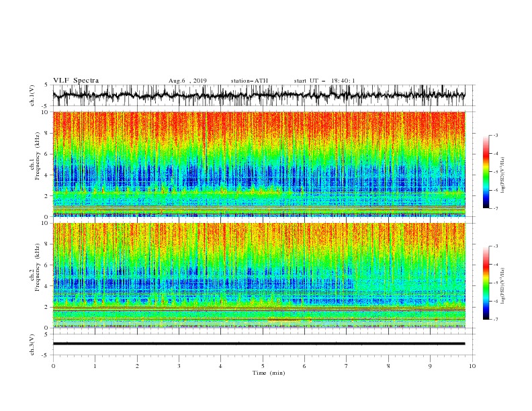Click the ch.2 color bar "log(PSD)(V²/Hz)" label

[502, 286]
